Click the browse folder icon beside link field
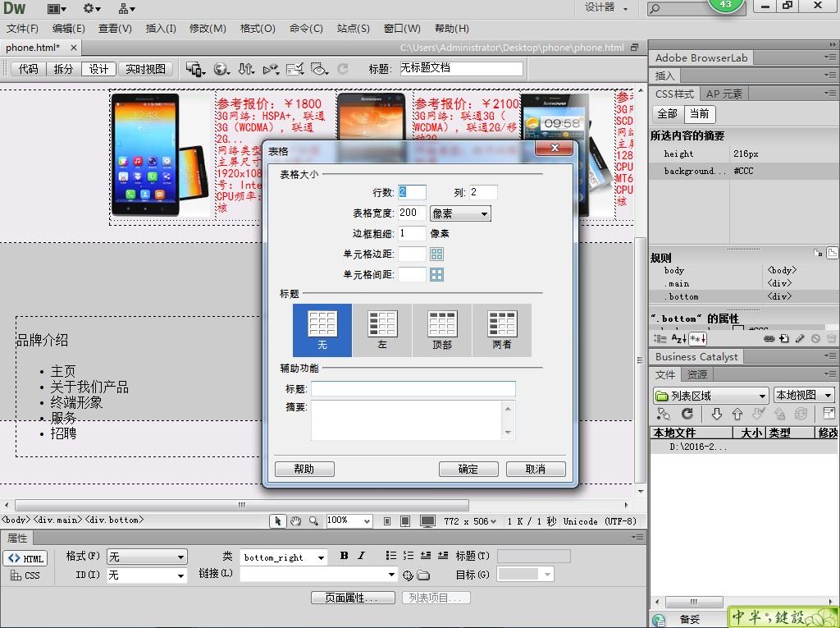This screenshot has width=840, height=628. point(423,575)
